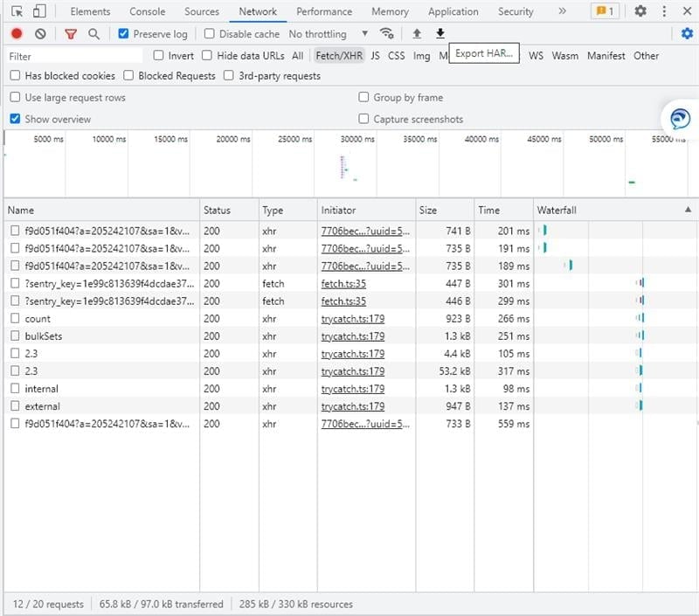Viewport: 699px width, 616px height.
Task: Filter requests by Other type
Action: point(646,56)
